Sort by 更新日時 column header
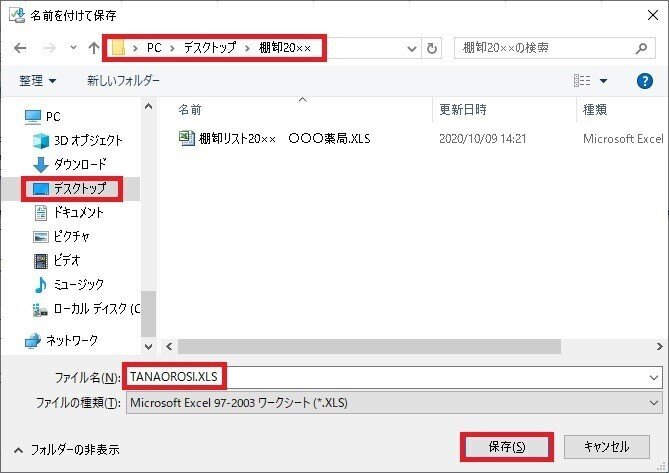Screen dimensions: 669x473 click(x=463, y=110)
